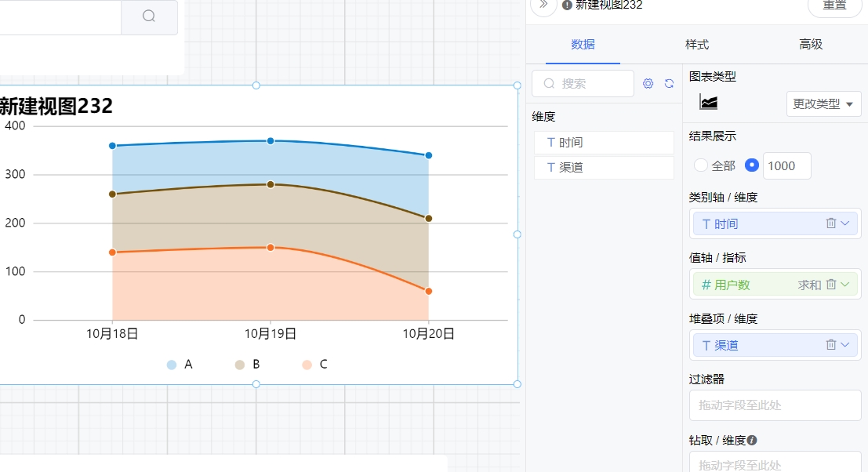Click the refresh fields icon
The height and width of the screenshot is (472, 868).
click(671, 83)
